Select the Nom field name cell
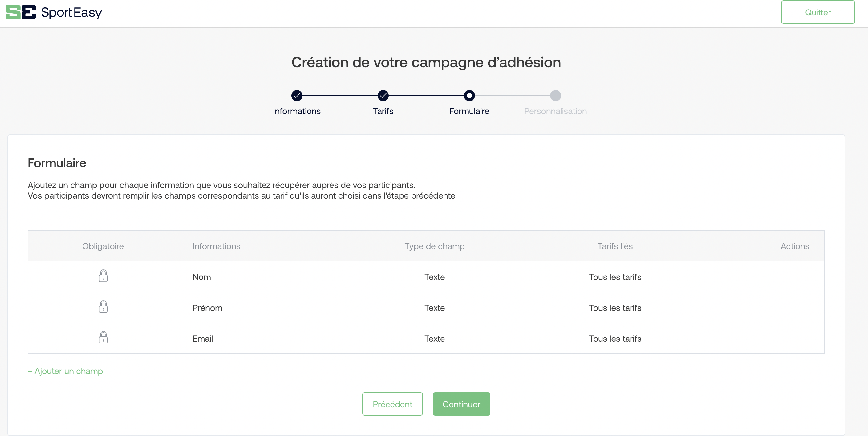868x436 pixels. (x=201, y=277)
